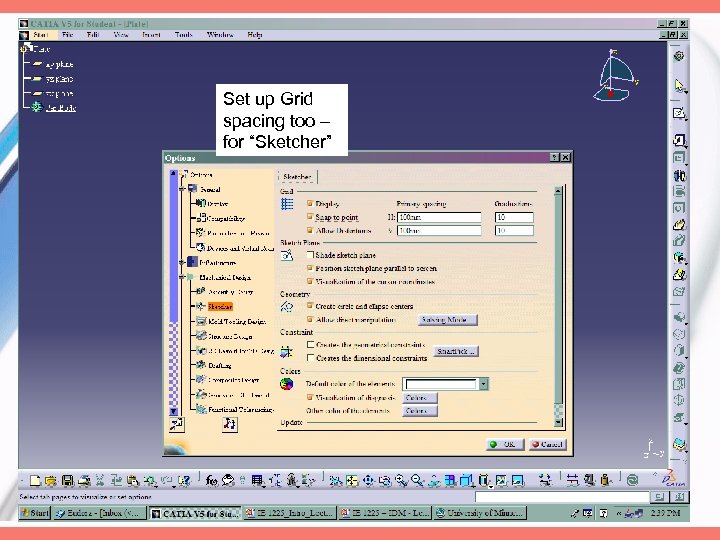Collapse the Mechanical Design tree node
The width and height of the screenshot is (720, 540).
pos(182,277)
